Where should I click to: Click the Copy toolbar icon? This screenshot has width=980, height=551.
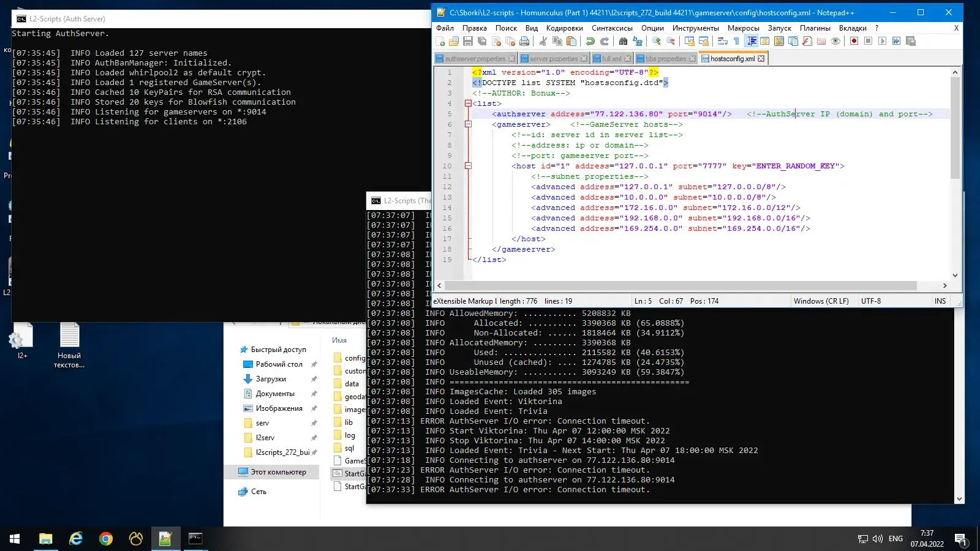click(557, 41)
